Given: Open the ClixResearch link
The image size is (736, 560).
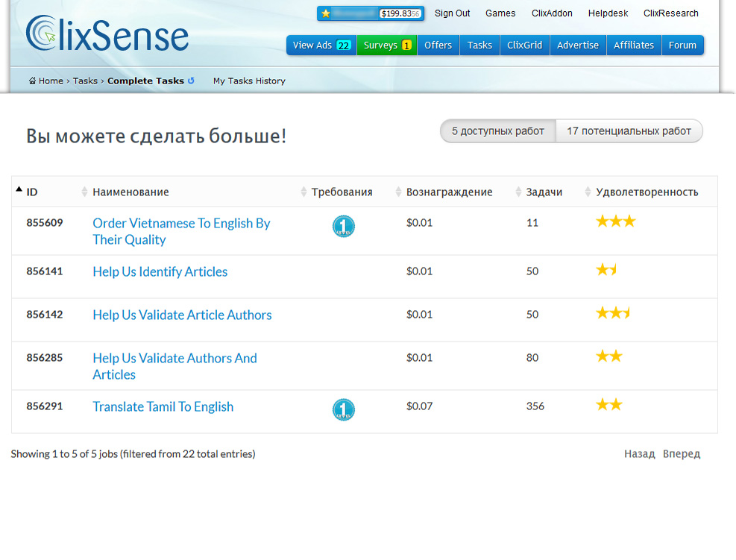Looking at the screenshot, I should pos(671,13).
